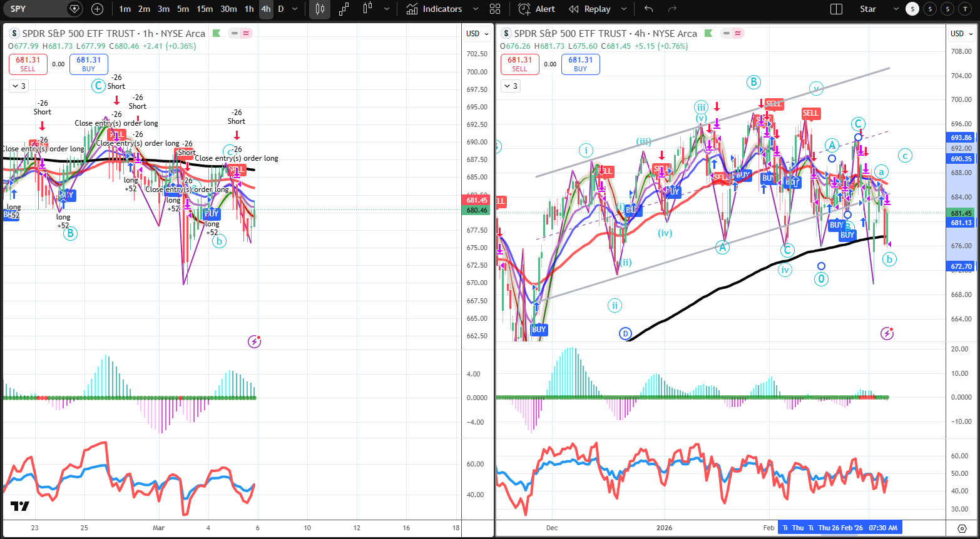Choose the 1h timeframe button

pos(249,9)
